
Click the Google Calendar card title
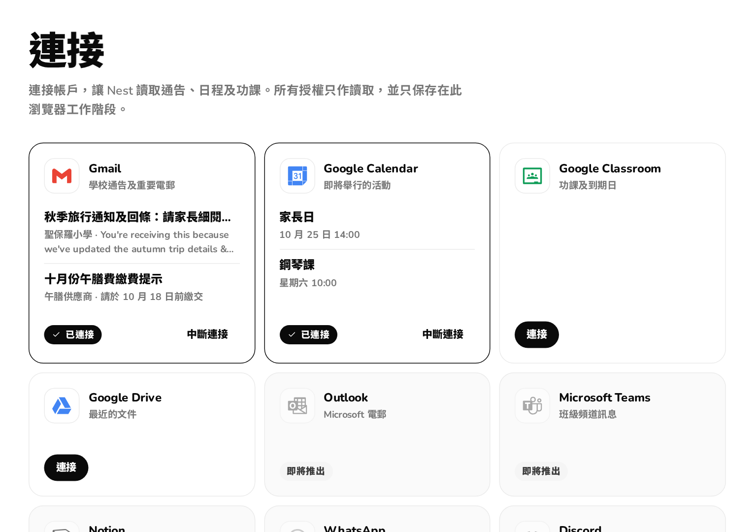(x=371, y=168)
